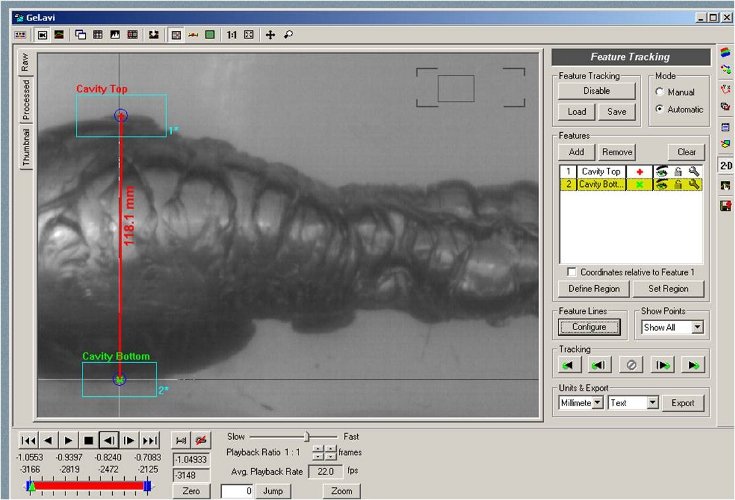Open the 2-D panel in right sidebar
The width and height of the screenshot is (735, 500).
pyautogui.click(x=726, y=165)
